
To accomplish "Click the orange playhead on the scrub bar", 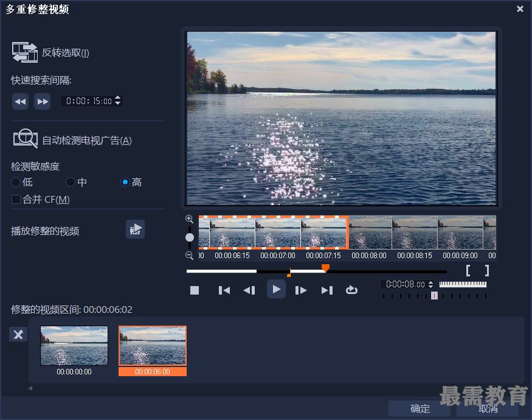I will click(x=325, y=268).
